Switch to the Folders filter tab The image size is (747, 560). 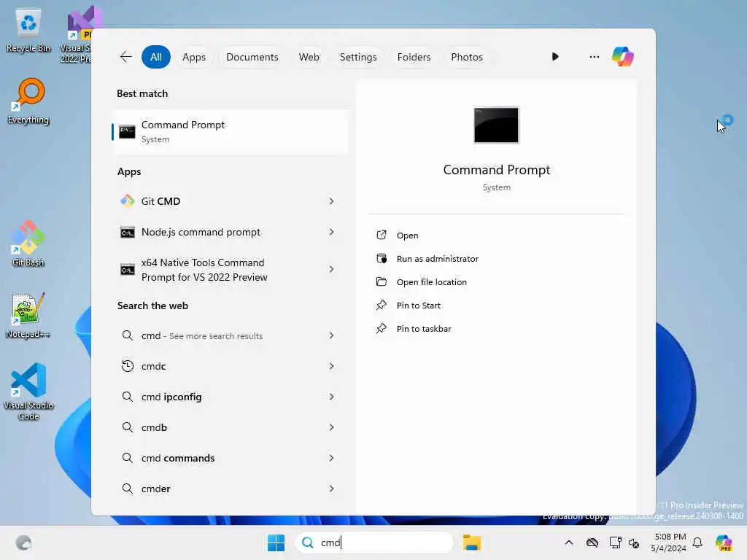click(414, 57)
